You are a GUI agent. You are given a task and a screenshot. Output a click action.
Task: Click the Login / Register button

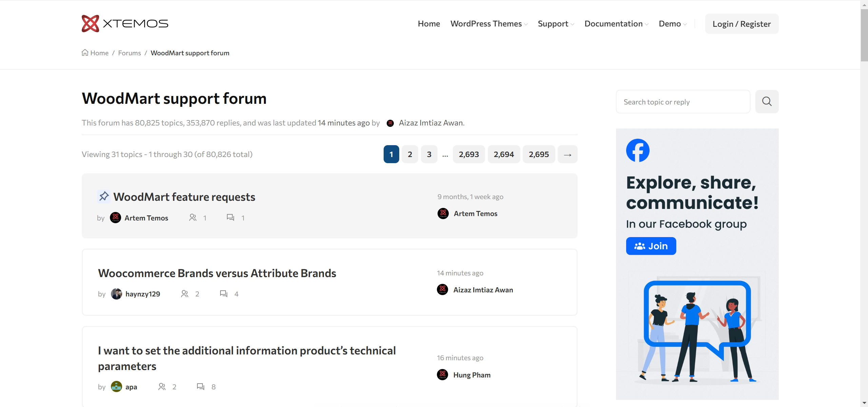[741, 24]
